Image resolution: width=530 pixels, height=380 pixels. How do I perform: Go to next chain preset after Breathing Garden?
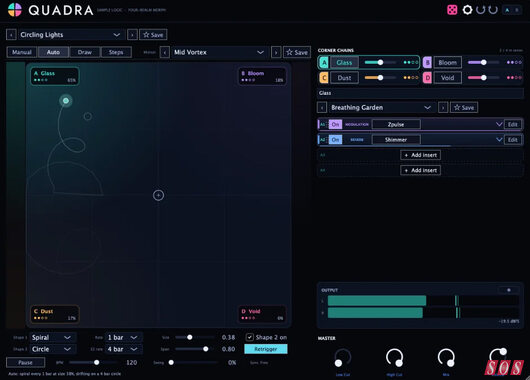click(443, 108)
